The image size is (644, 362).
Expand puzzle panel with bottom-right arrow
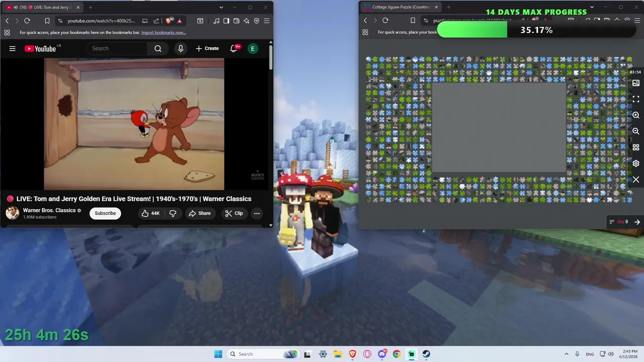[x=637, y=222]
